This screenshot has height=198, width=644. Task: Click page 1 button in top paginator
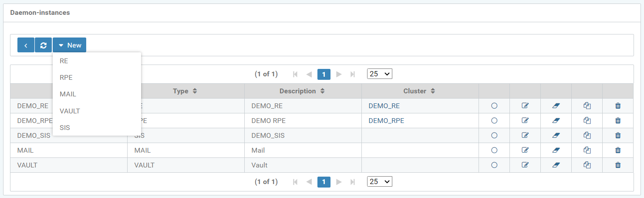click(324, 74)
